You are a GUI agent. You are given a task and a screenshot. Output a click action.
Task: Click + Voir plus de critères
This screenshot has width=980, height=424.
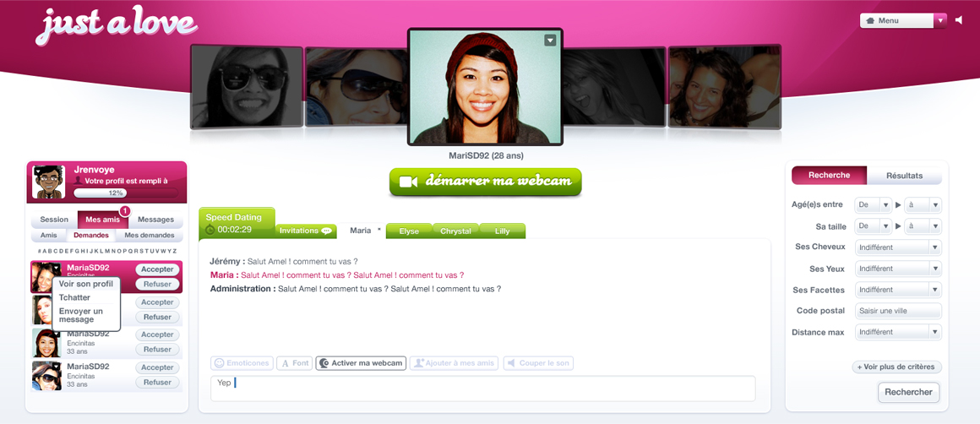click(x=897, y=367)
